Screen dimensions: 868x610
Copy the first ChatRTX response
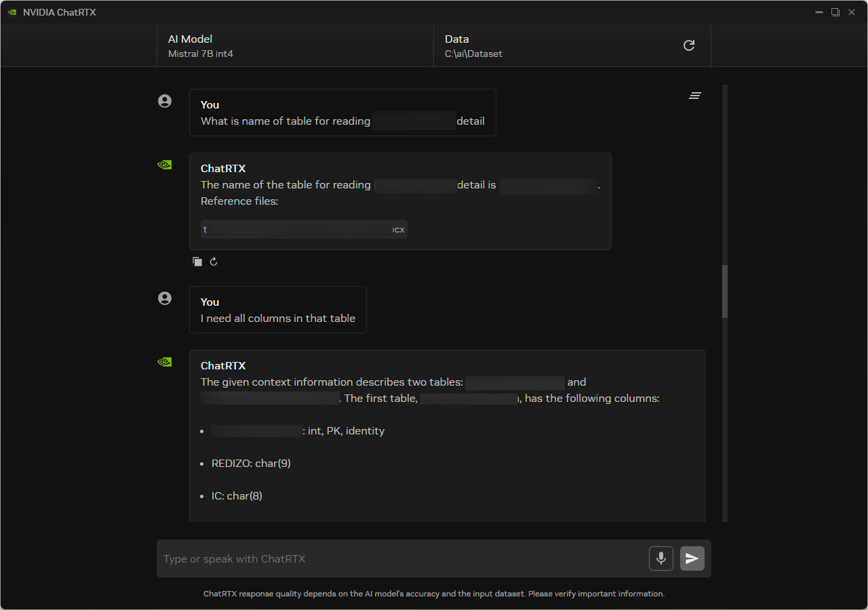197,262
